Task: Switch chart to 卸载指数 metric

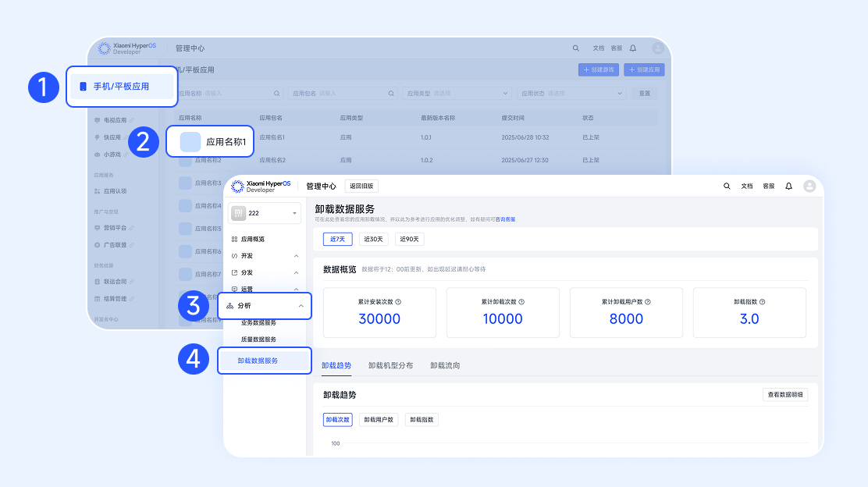Action: [422, 419]
